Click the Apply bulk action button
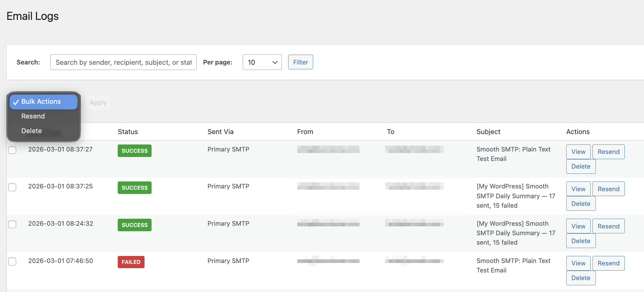644x292 pixels. [x=98, y=103]
